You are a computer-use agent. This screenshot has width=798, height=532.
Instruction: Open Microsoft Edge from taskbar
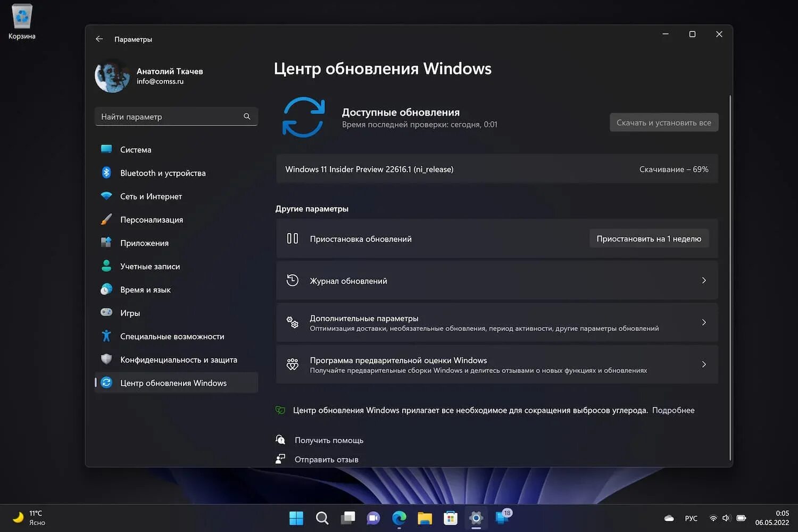tap(399, 518)
